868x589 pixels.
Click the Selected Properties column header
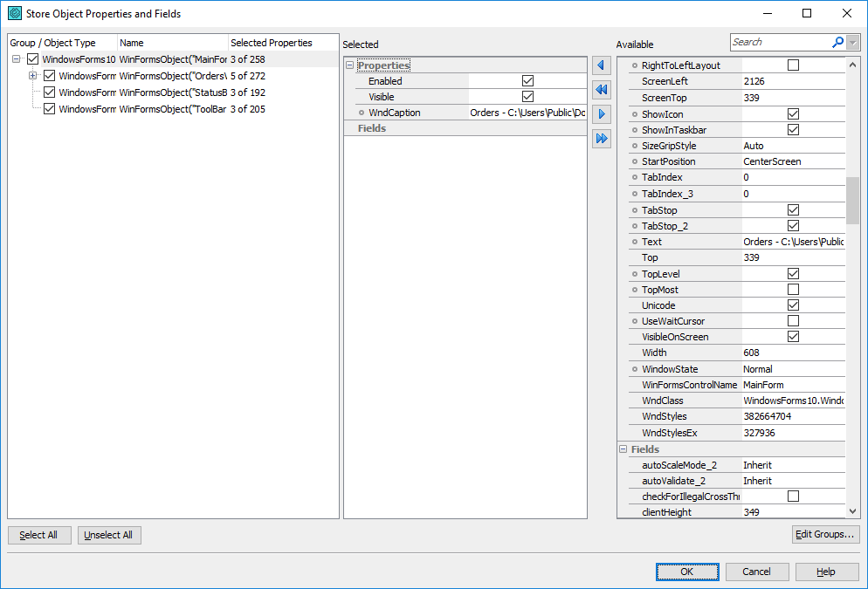pos(283,43)
